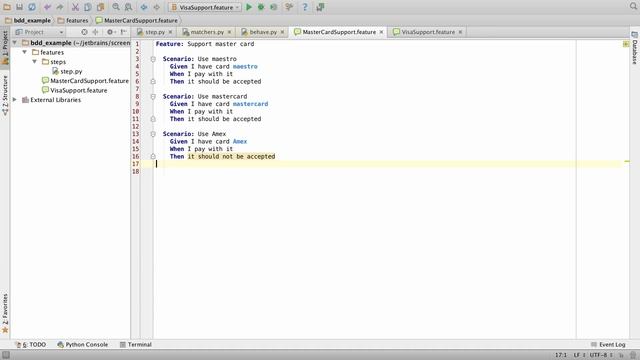Screen dimensions: 640x360
Task: Click the Run with coverage icon
Action: click(x=273, y=7)
